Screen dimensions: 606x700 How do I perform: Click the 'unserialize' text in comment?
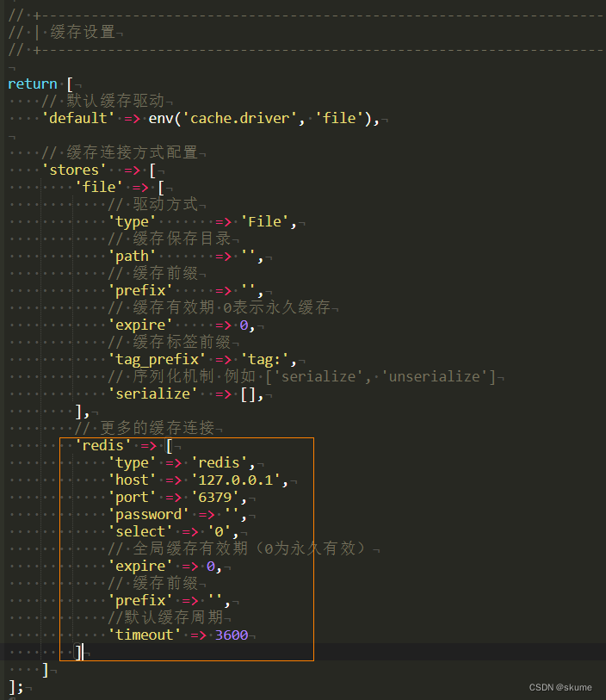point(434,377)
